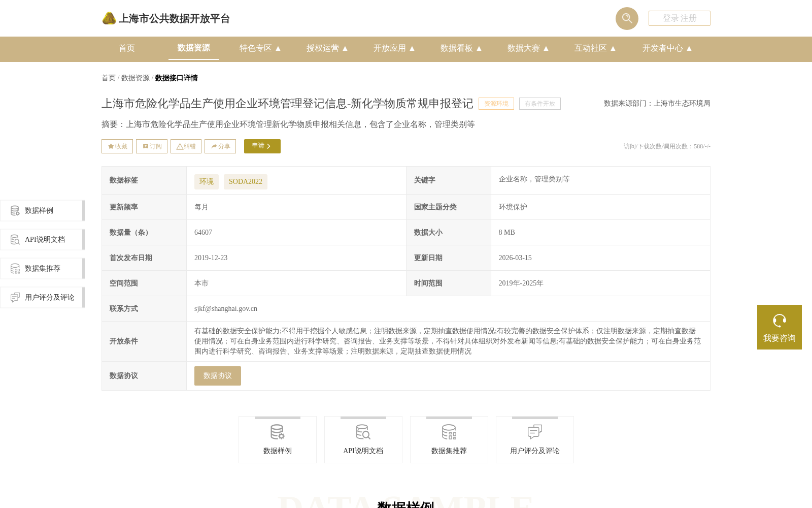
Task: Open the bottom 数据集推荐 tab label
Action: point(449,451)
